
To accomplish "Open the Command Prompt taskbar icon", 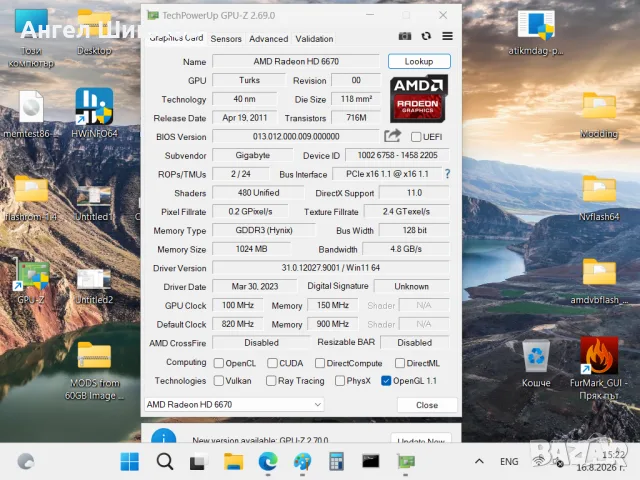I will [x=371, y=462].
